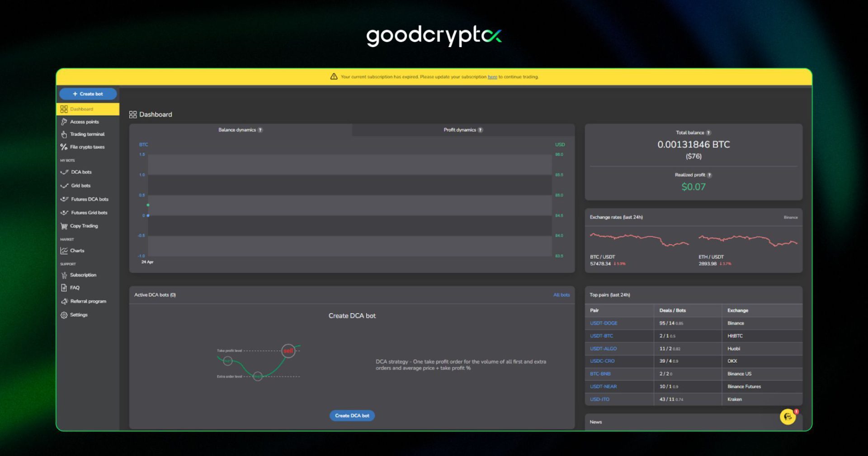The width and height of the screenshot is (868, 456).
Task: Click the warning triangle icon in banner
Action: click(x=334, y=76)
